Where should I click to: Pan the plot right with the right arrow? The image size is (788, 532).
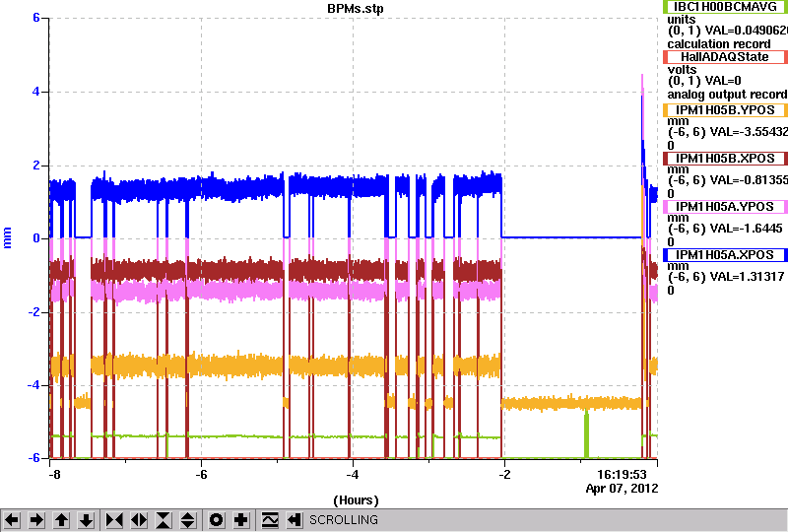[36, 520]
